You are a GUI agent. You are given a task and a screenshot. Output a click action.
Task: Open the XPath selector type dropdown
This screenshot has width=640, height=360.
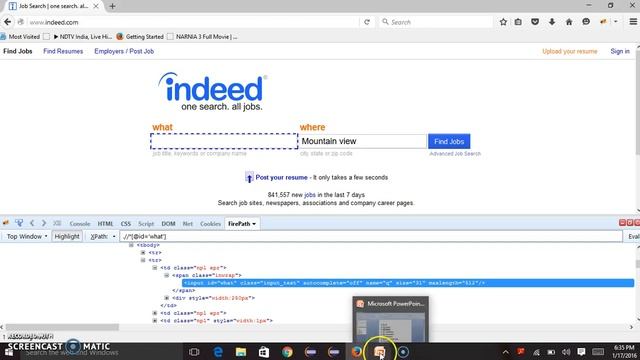coord(103,236)
